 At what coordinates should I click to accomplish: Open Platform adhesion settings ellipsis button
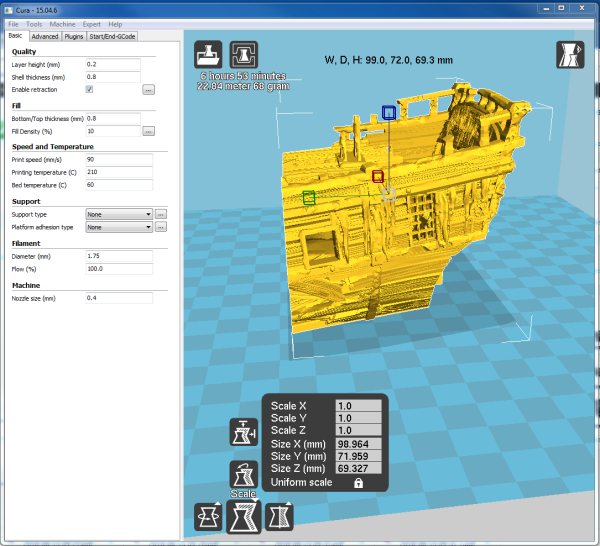tap(161, 227)
